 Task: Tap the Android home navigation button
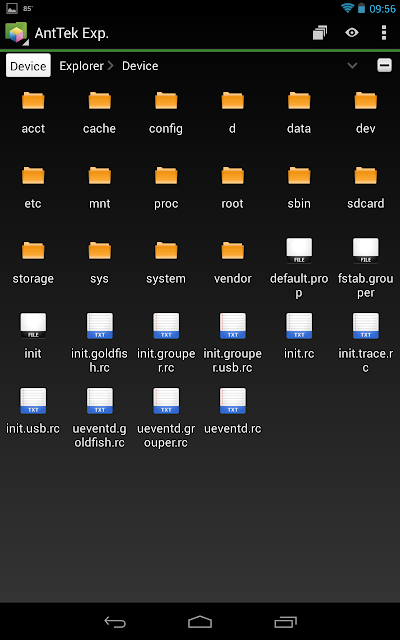coord(200,622)
